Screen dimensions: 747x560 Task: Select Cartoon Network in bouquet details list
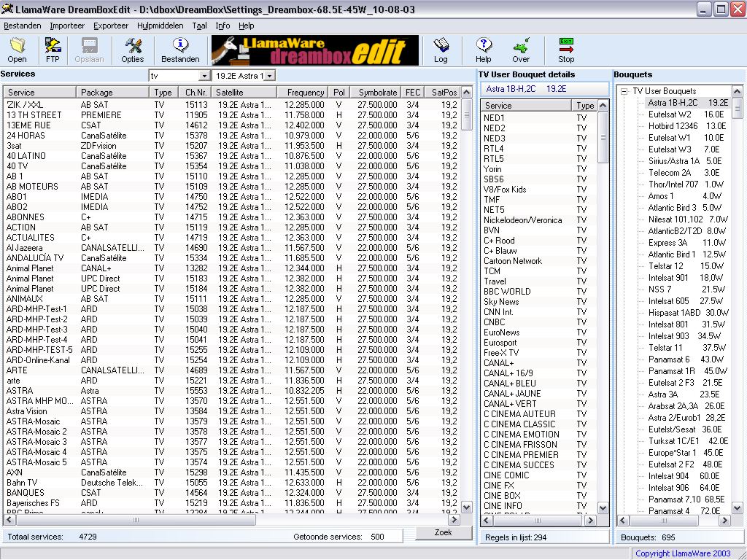click(539, 261)
